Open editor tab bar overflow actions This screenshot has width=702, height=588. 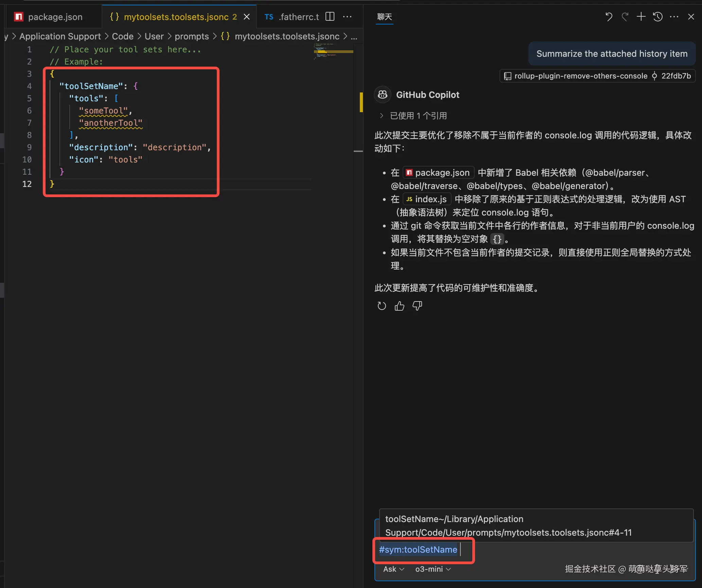click(347, 17)
